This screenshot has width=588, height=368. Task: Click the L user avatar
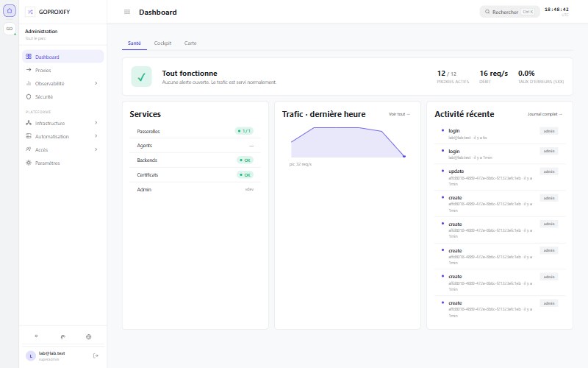point(31,355)
